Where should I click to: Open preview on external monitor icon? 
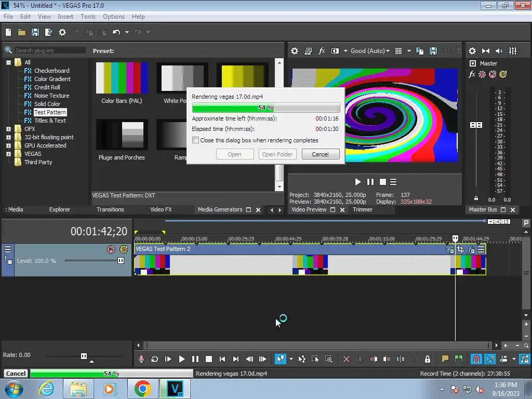click(308, 51)
